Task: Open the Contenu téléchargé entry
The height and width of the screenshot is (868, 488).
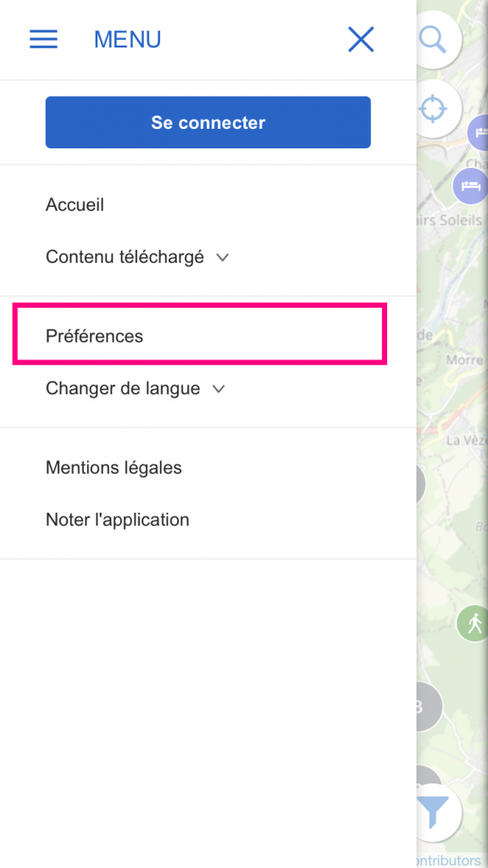Action: pyautogui.click(x=125, y=257)
